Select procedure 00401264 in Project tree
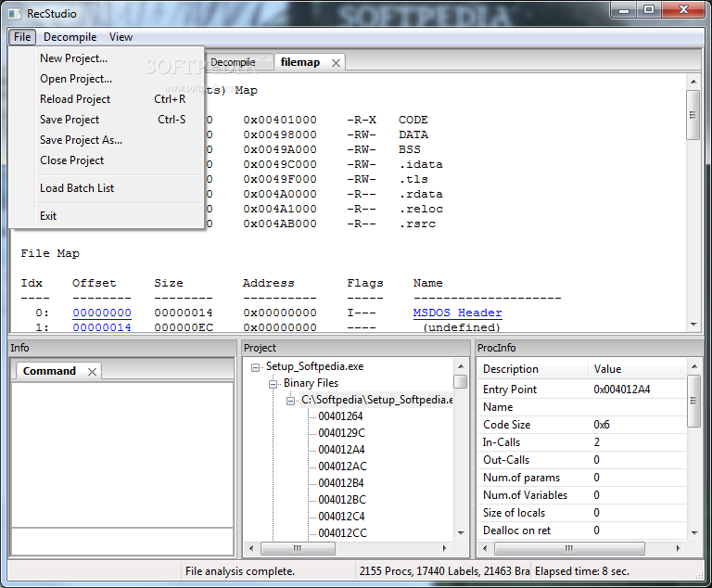 click(340, 416)
